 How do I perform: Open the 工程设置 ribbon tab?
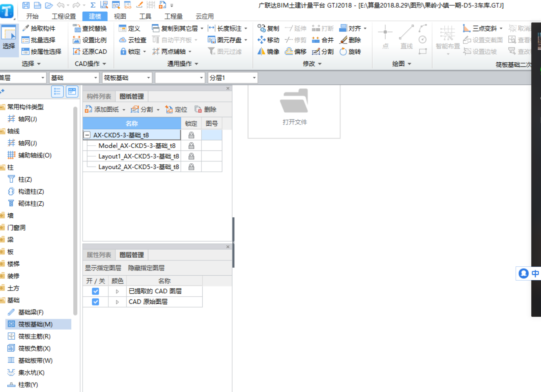point(64,16)
